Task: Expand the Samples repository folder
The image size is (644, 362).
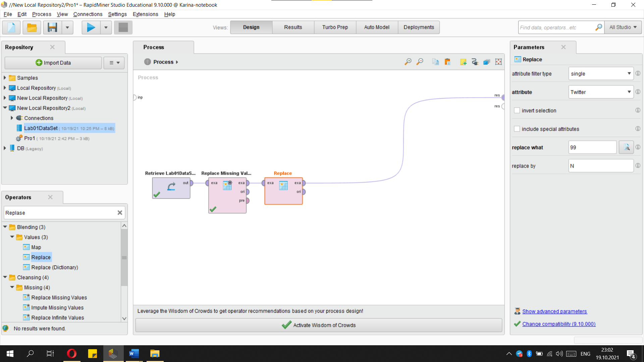Action: [5, 78]
